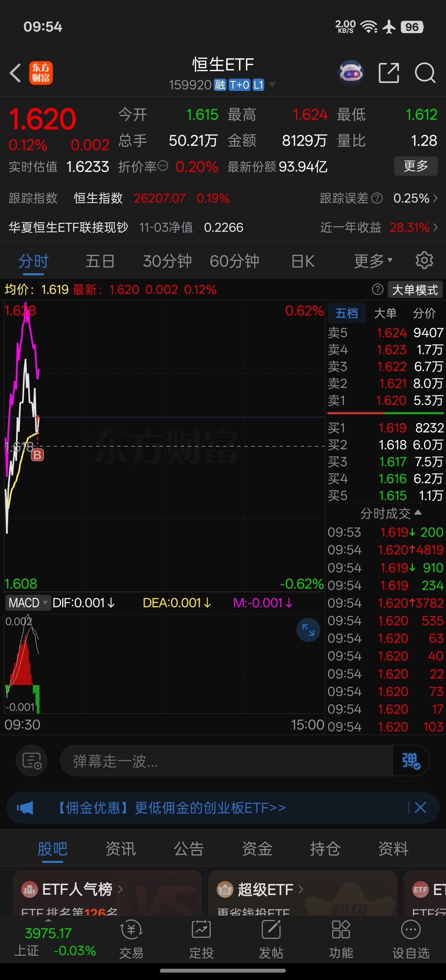Tap the T+0 badge

pyautogui.click(x=240, y=85)
